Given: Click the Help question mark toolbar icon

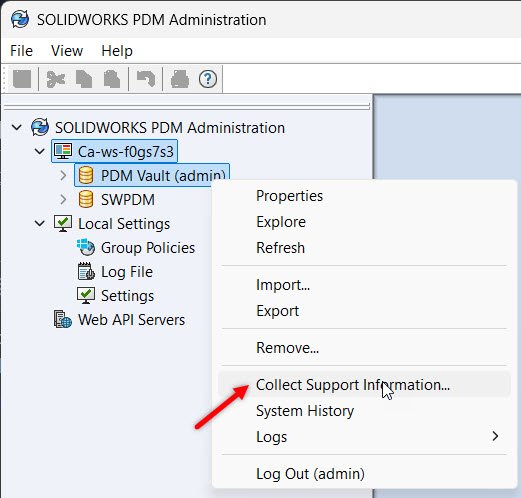Looking at the screenshot, I should point(208,79).
